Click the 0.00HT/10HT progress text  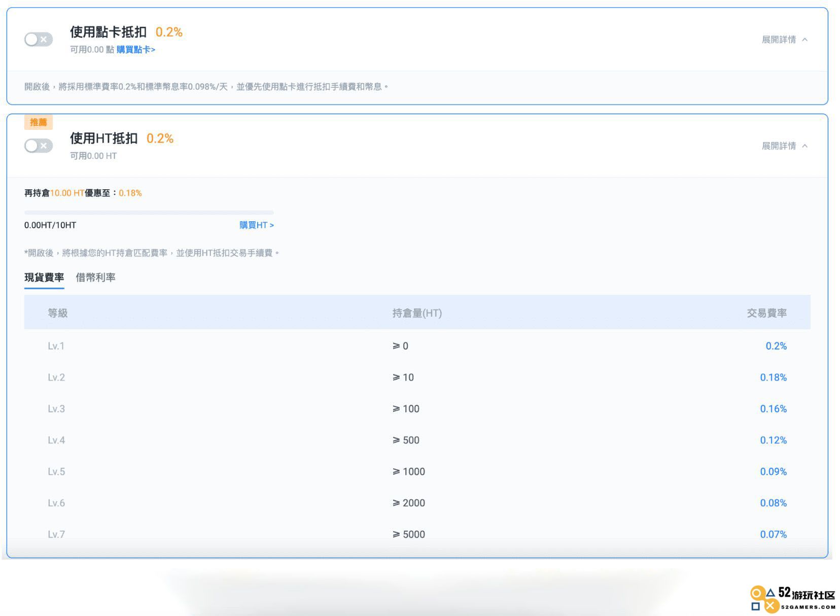coord(50,225)
